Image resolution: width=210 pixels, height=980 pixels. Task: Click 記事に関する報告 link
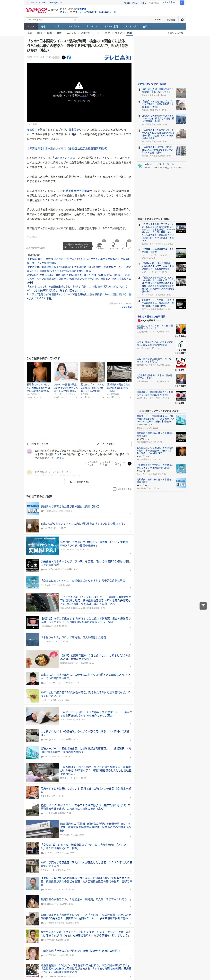36,248
